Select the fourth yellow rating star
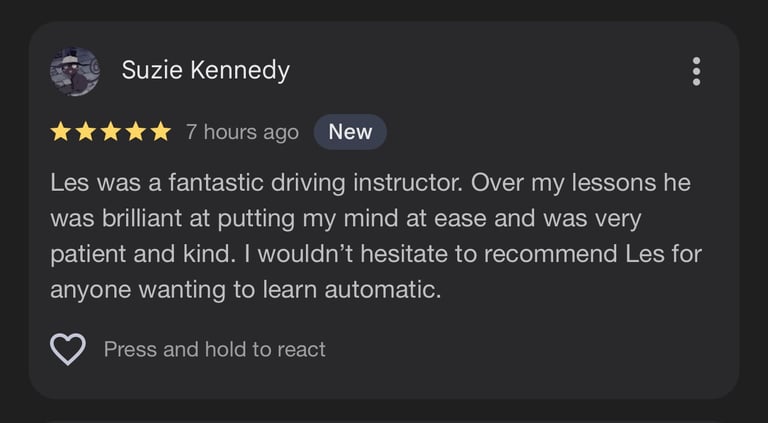768x423 pixels. [x=135, y=132]
